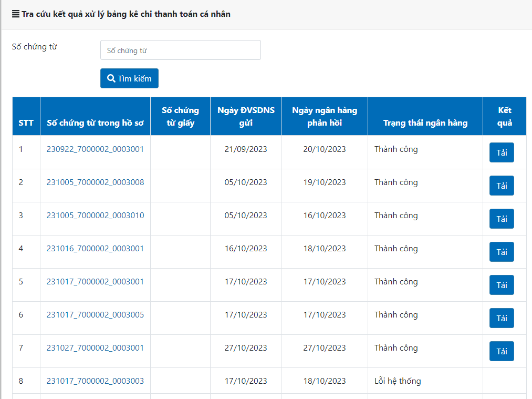Focus the Số chứng từ input field

(181, 50)
